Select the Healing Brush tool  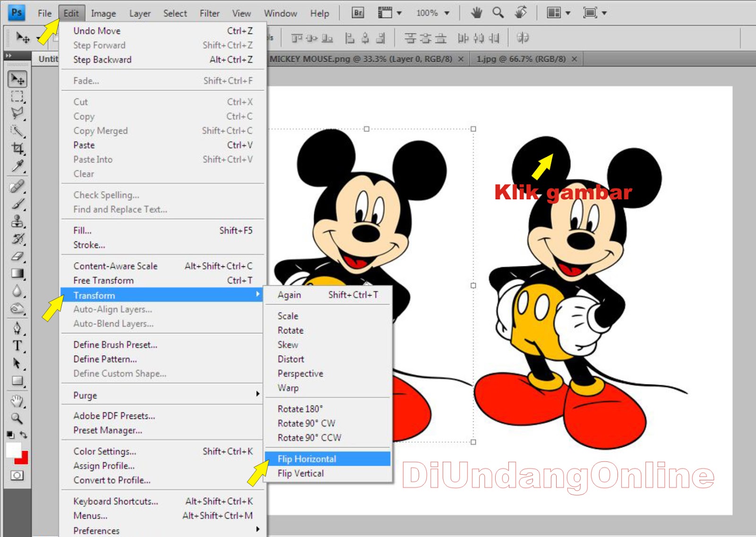17,187
